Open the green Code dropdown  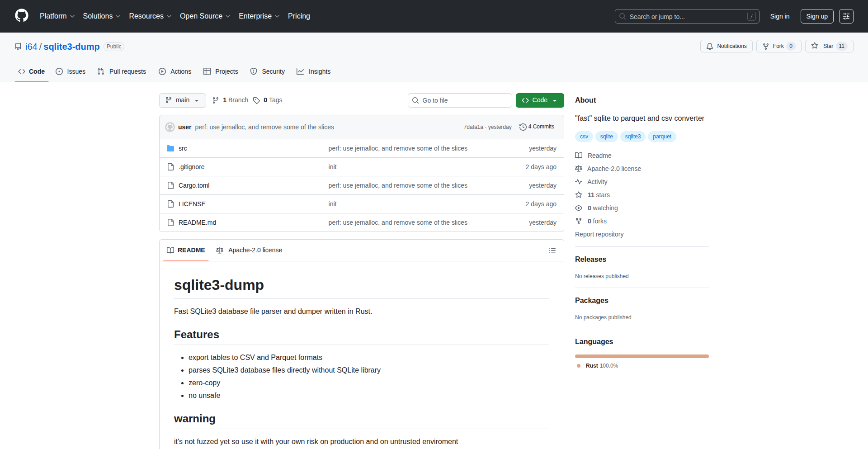click(539, 100)
